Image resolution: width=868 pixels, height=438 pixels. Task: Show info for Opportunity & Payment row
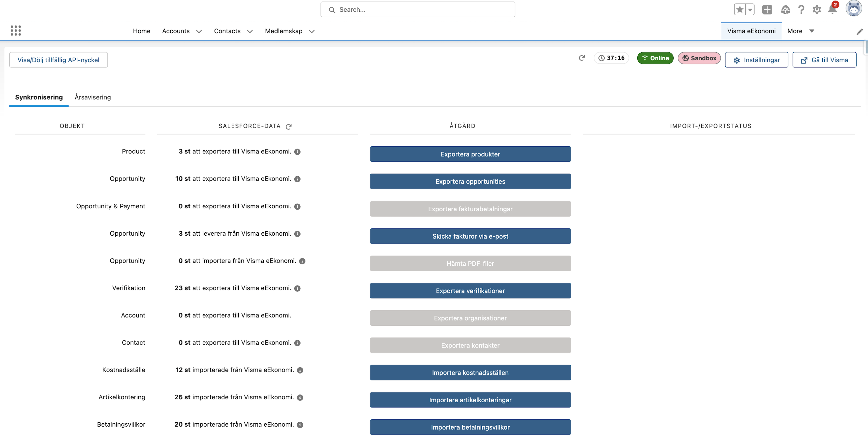coord(297,207)
